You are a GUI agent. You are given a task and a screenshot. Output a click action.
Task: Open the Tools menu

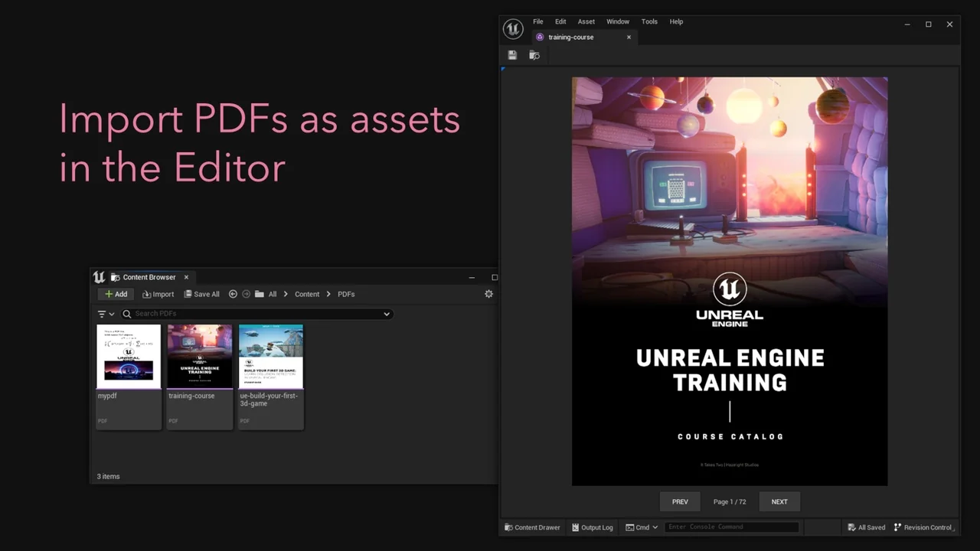649,21
